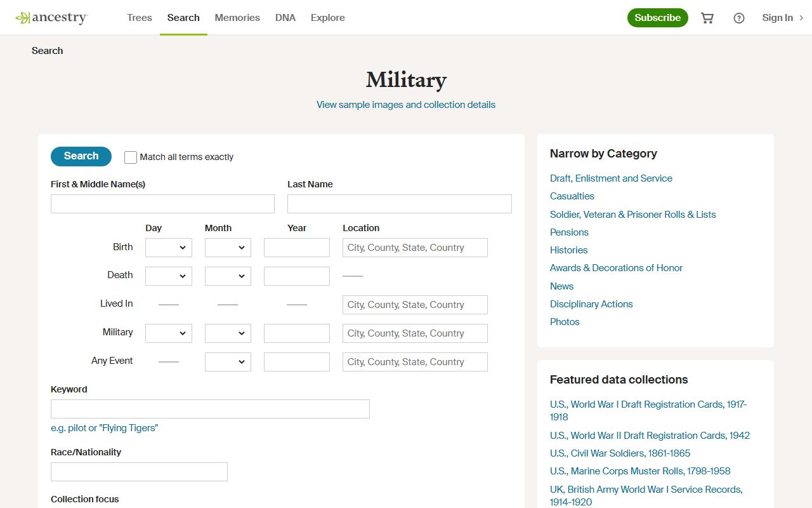812x508 pixels.
Task: Open World War II Draft Registration Cards, 1942
Action: pyautogui.click(x=650, y=436)
